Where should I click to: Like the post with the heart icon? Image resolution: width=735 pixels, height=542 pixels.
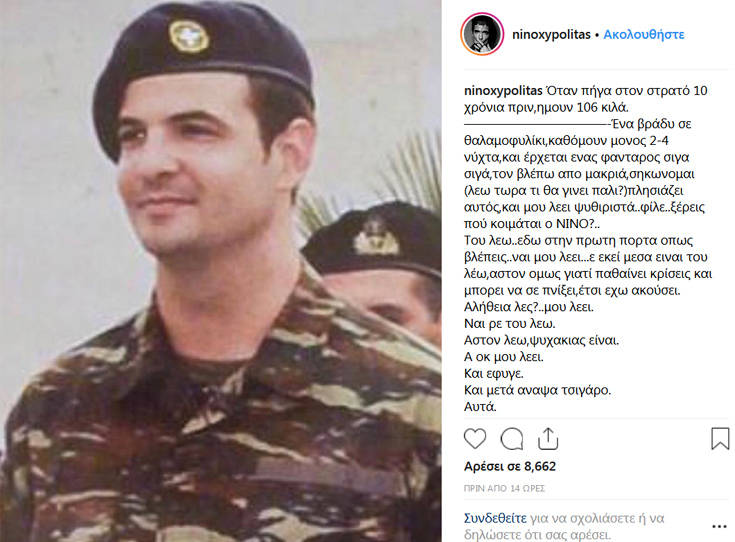click(x=475, y=439)
